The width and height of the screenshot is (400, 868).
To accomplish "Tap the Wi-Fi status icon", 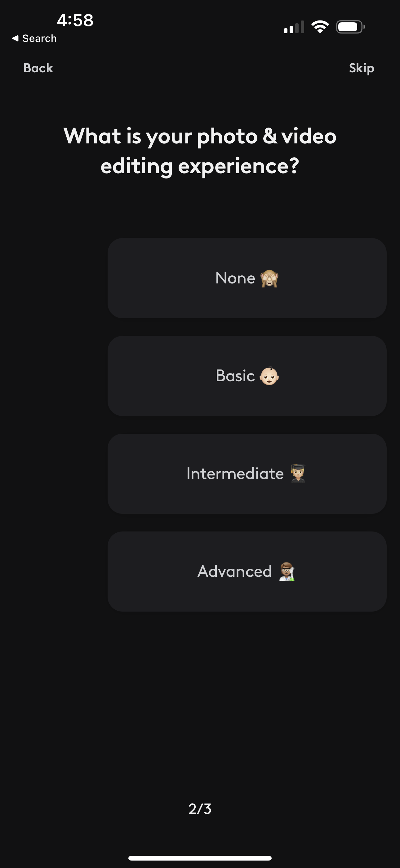I will click(x=320, y=27).
